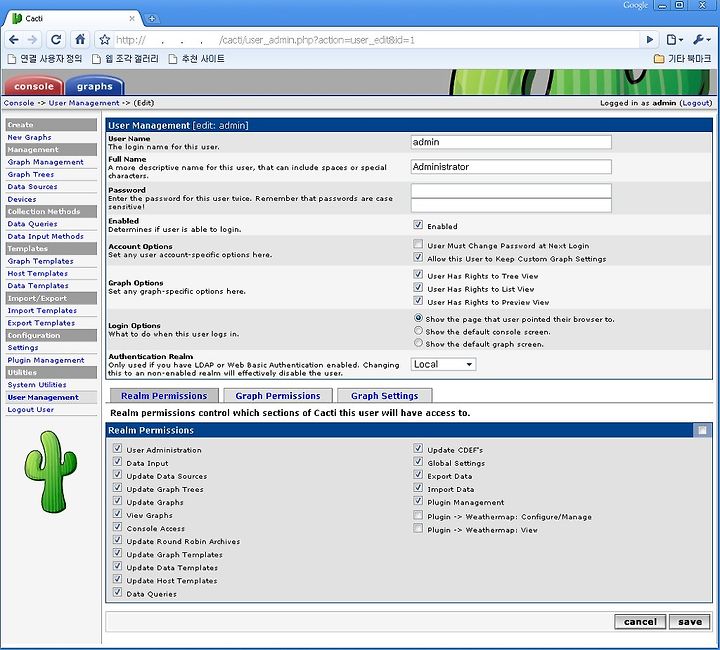The height and width of the screenshot is (650, 720).
Task: Switch to the console tab
Action: click(34, 86)
